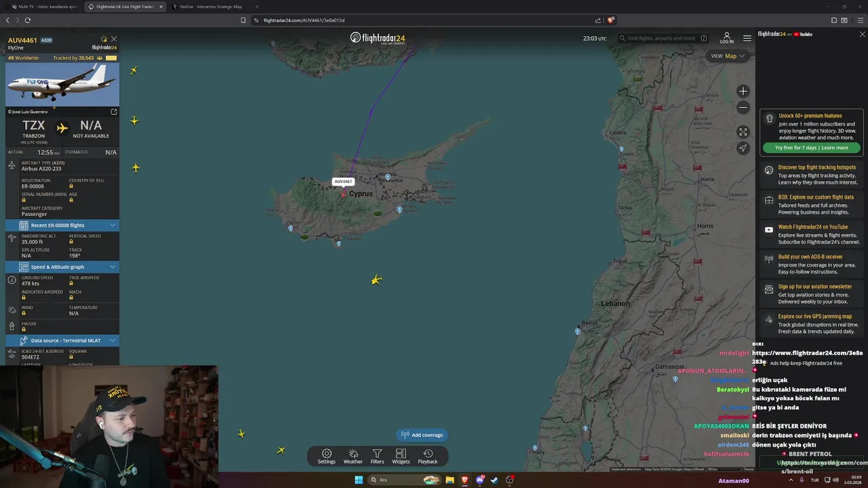This screenshot has height=488, width=868.
Task: Click 478 kts ground speed value
Action: (31, 283)
